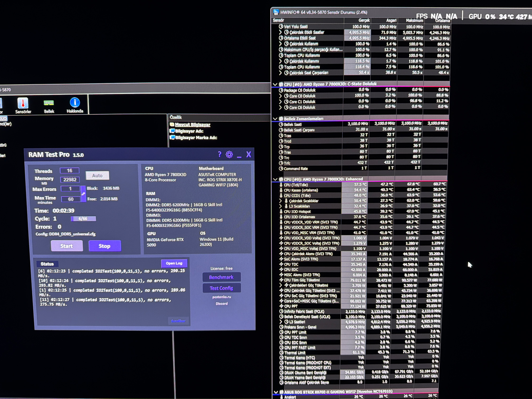Click the clock icon beside Package C6 Doluluk
The width and height of the screenshot is (532, 399).
coord(281,90)
